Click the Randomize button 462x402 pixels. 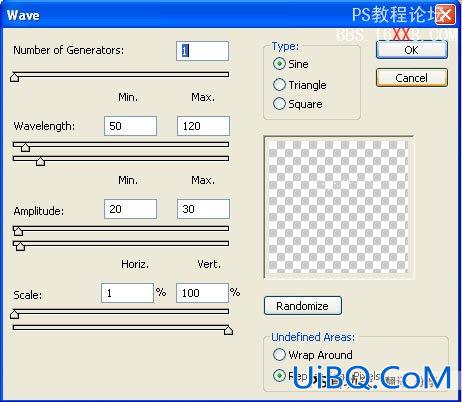pyautogui.click(x=303, y=306)
